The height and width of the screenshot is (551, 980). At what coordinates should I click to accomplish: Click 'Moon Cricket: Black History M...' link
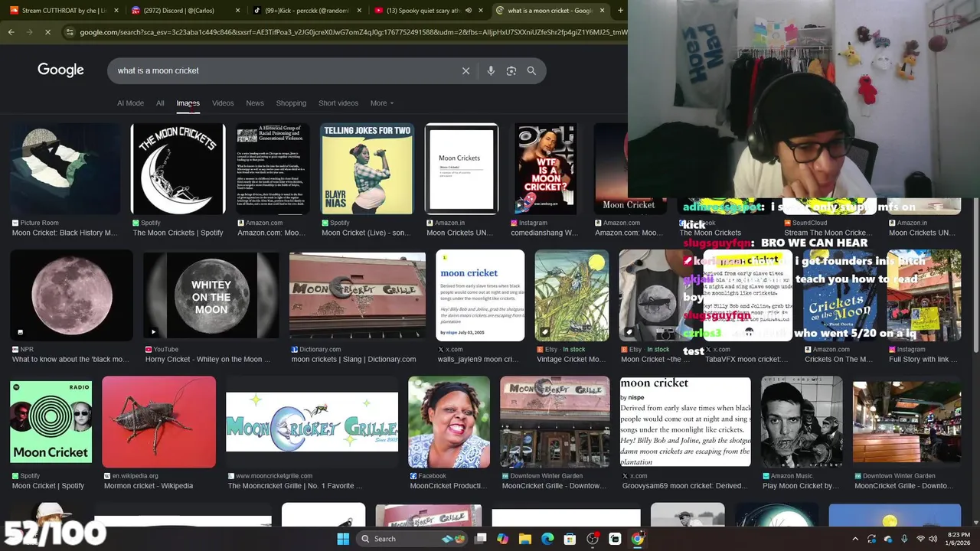65,233
